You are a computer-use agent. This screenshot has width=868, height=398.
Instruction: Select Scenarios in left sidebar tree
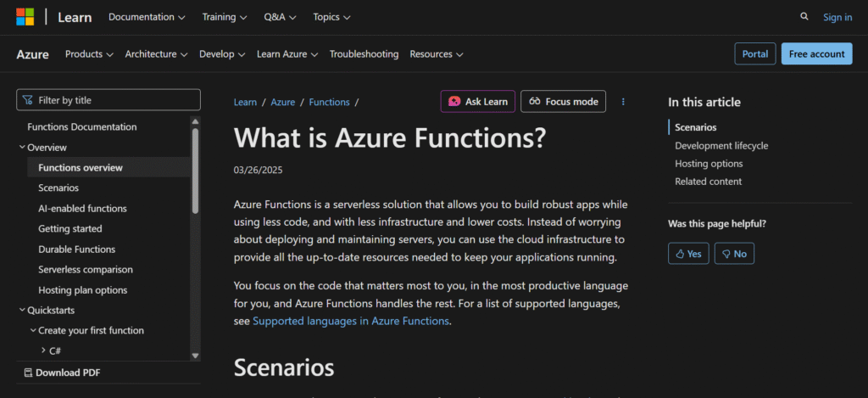(x=58, y=188)
